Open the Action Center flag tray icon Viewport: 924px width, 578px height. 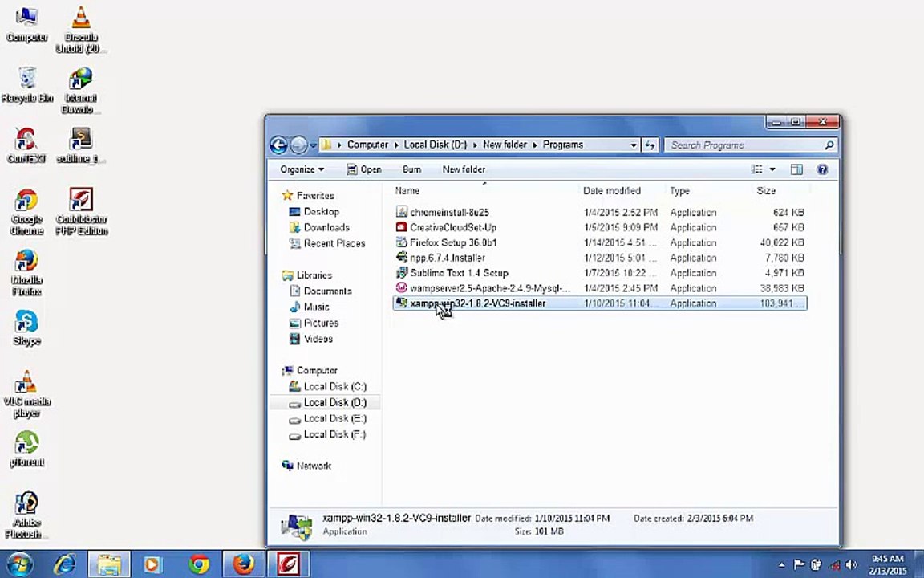(799, 565)
